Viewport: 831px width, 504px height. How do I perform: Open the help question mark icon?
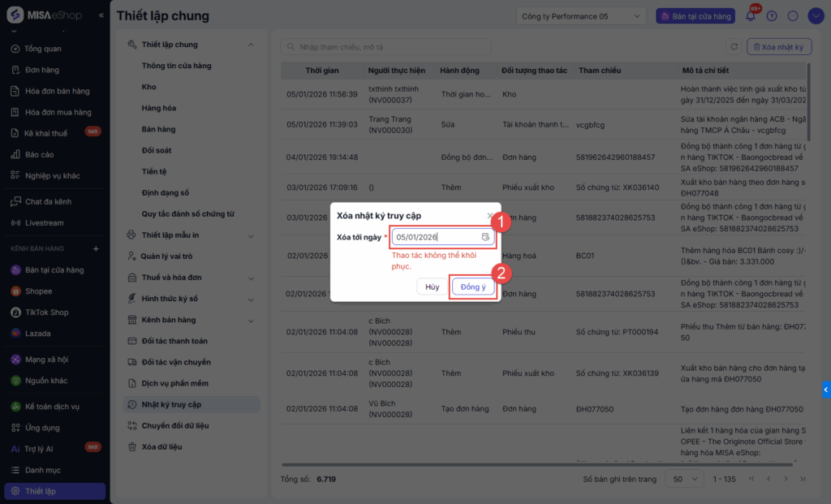(x=772, y=16)
